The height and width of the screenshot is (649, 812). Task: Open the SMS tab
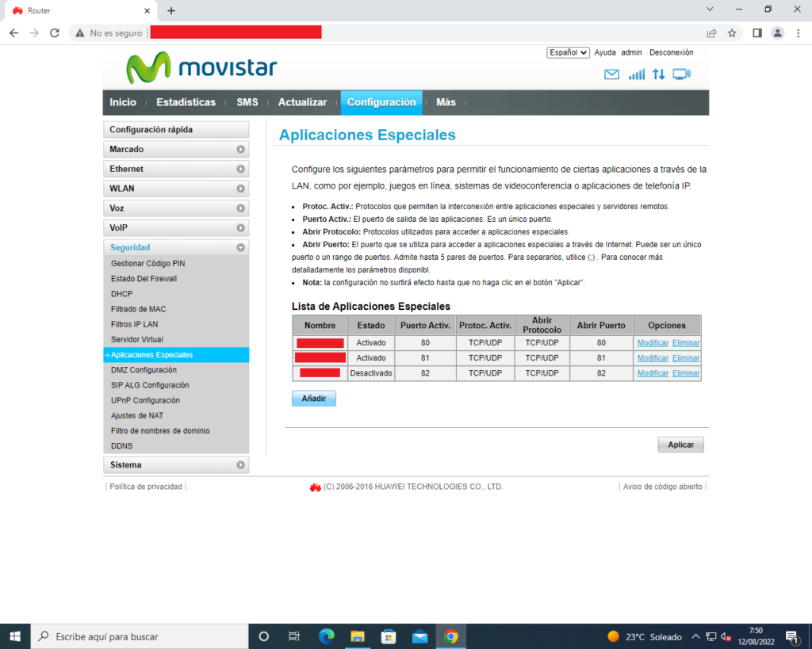click(x=247, y=102)
